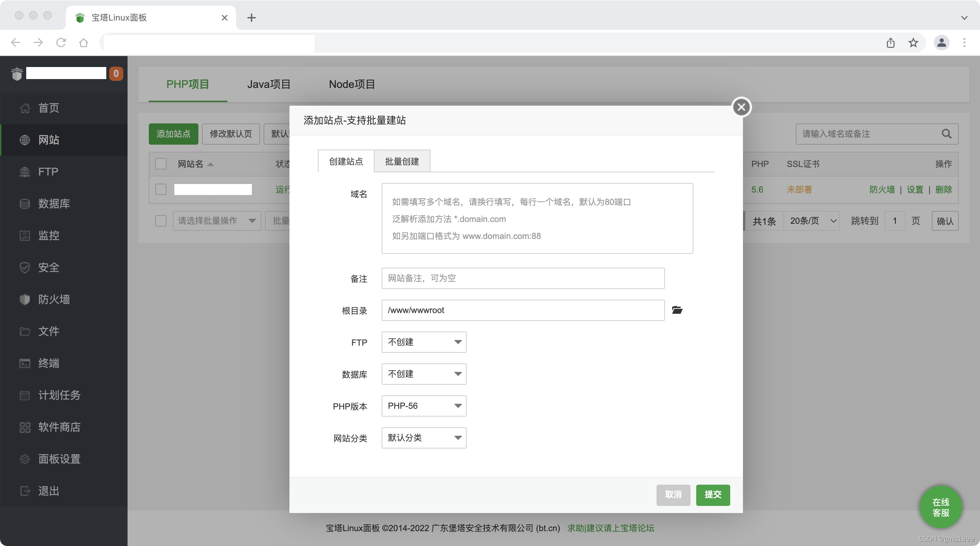Screen dimensions: 980x546
Task: Expand the FTP creation dropdown
Action: tap(423, 342)
